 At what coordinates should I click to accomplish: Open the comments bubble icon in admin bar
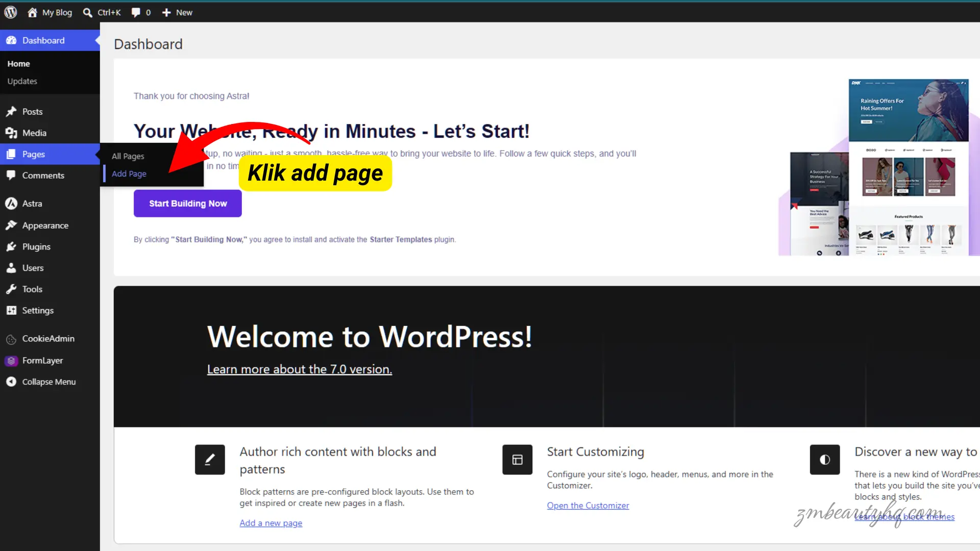[136, 12]
